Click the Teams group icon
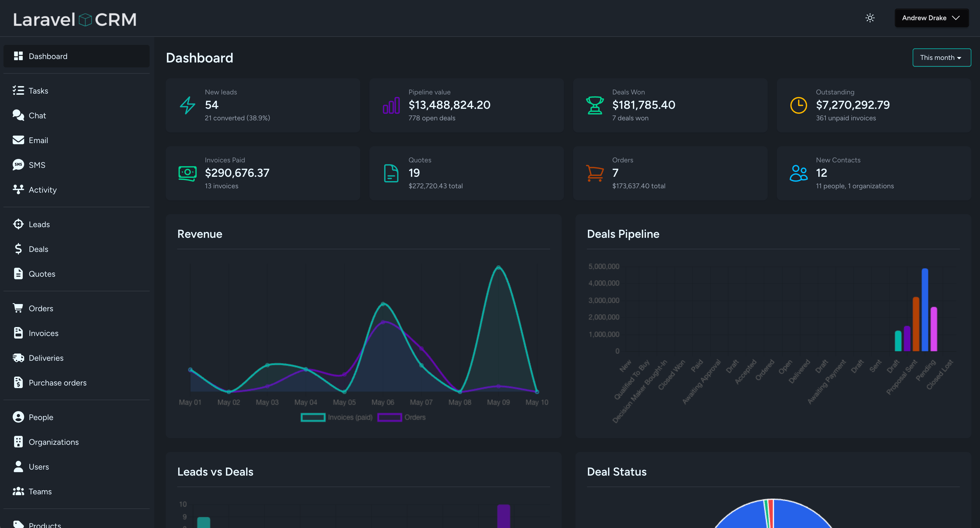The height and width of the screenshot is (528, 980). (18, 491)
